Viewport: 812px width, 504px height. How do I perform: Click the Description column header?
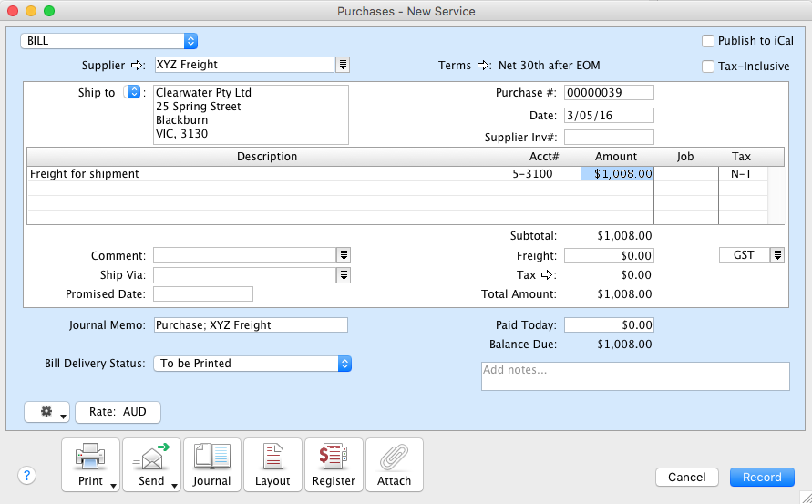267,157
